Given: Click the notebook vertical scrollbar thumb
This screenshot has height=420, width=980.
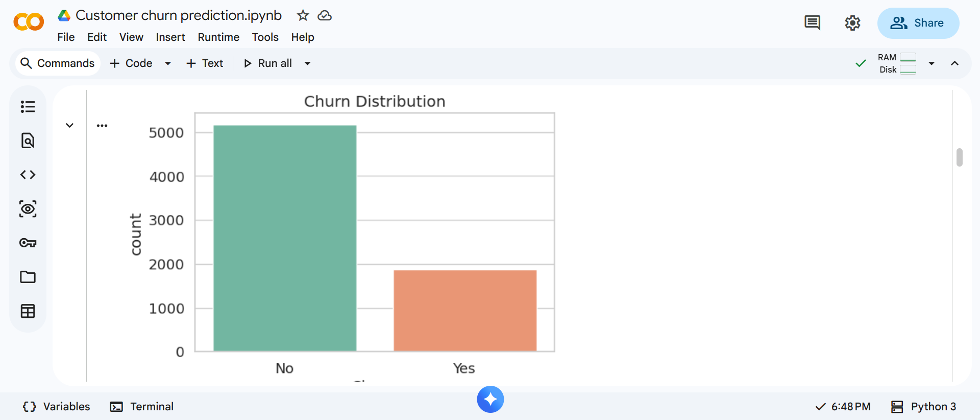Looking at the screenshot, I should coord(960,157).
